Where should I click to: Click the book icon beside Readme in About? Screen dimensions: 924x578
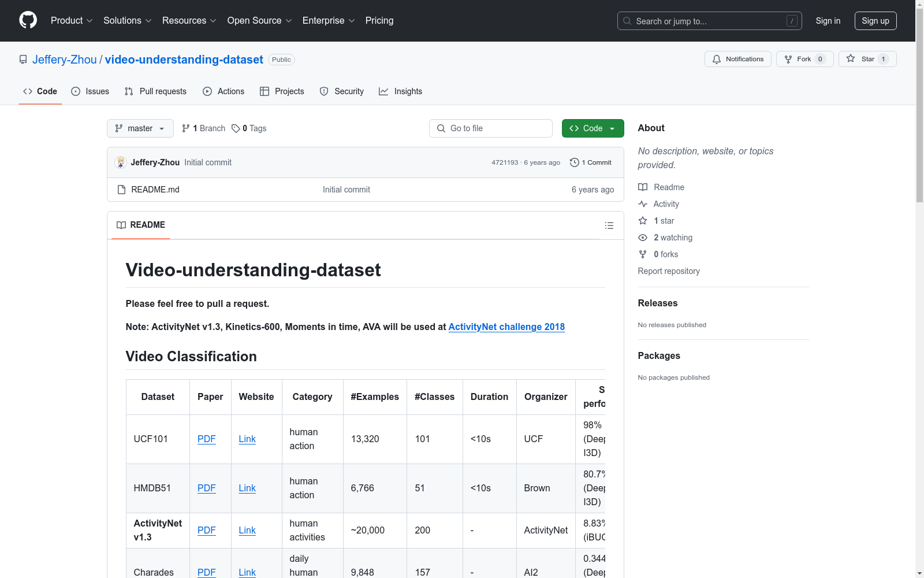point(643,187)
